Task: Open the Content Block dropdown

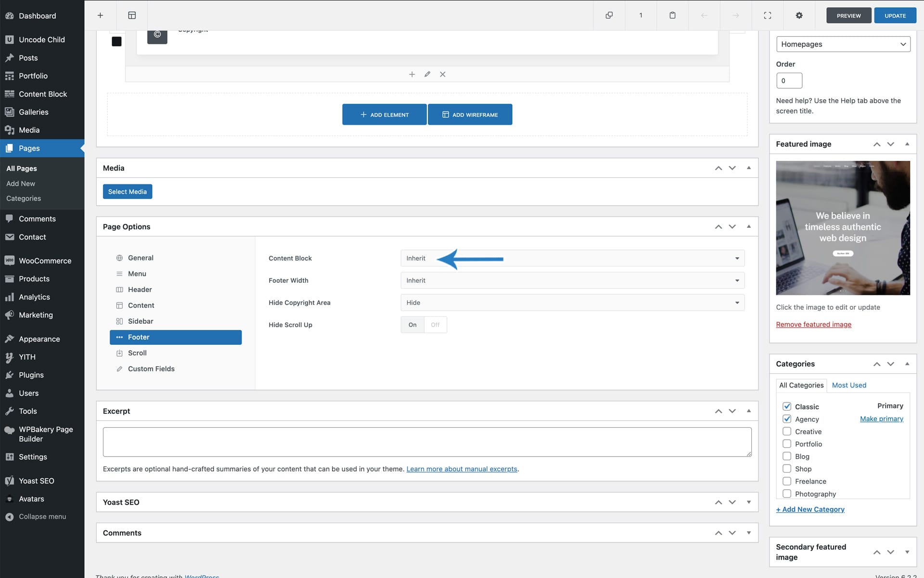Action: 572,258
